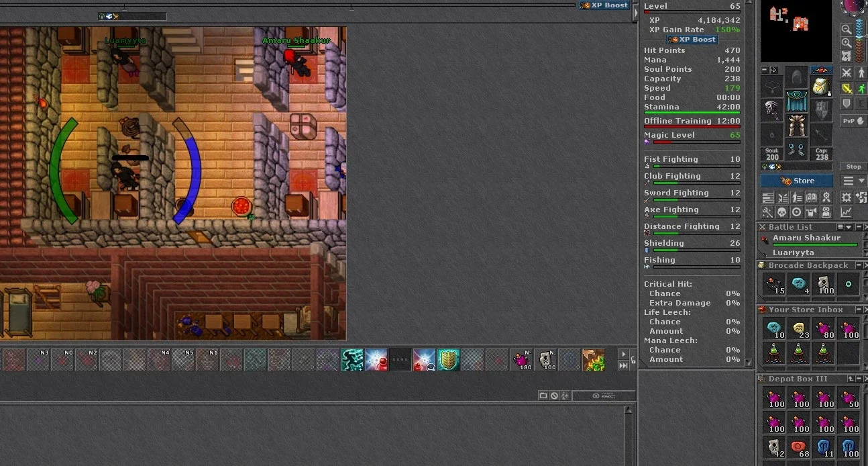Collapse the inventory with minus button
868x466 pixels.
click(765, 70)
